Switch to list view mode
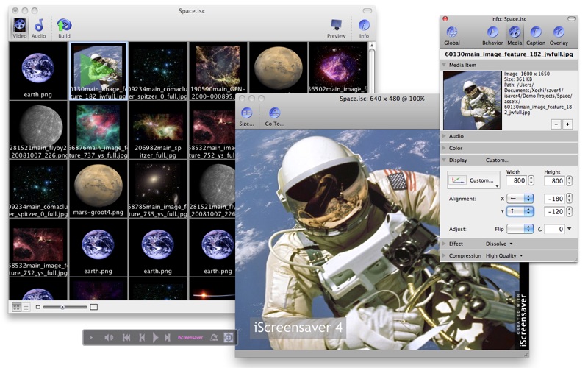588x368 pixels. tap(26, 307)
